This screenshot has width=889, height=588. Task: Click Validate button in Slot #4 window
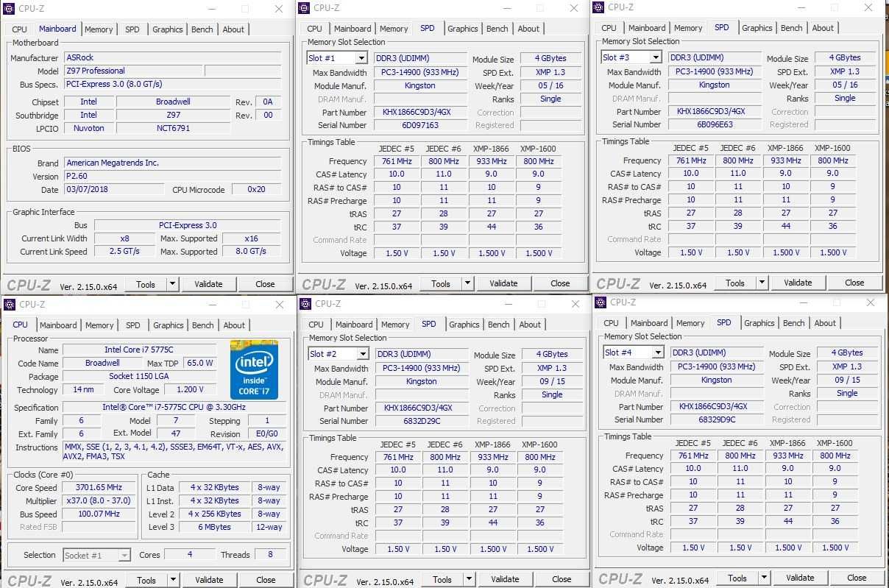(800, 578)
